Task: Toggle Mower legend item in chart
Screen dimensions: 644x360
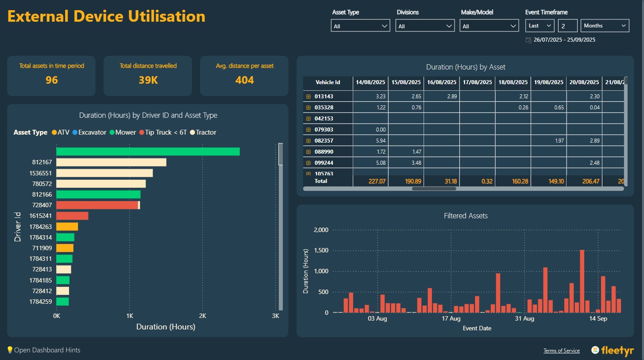Action: coord(123,132)
